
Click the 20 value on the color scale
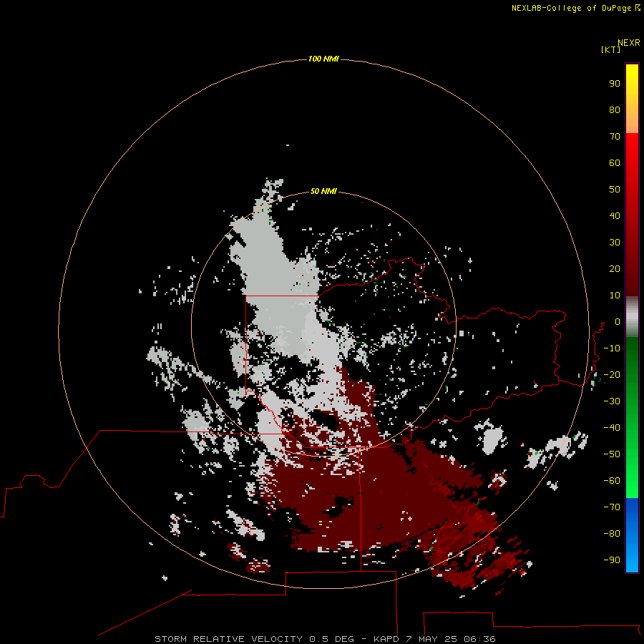coord(615,268)
